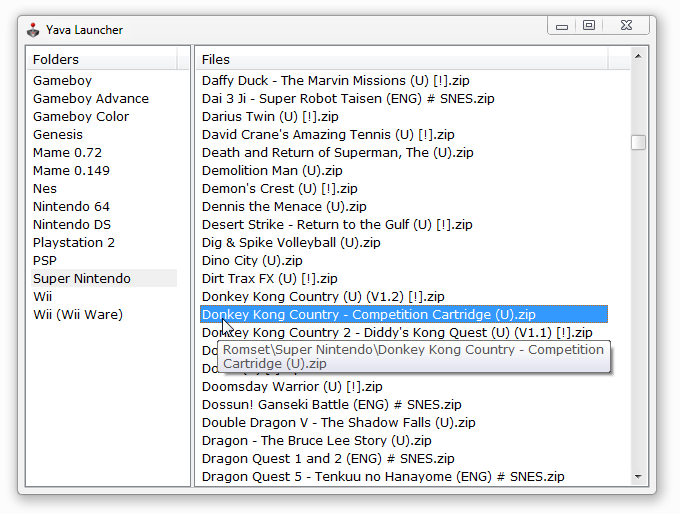680x514 pixels.
Task: Select Dennis the Menace (U).zip
Action: 284,206
